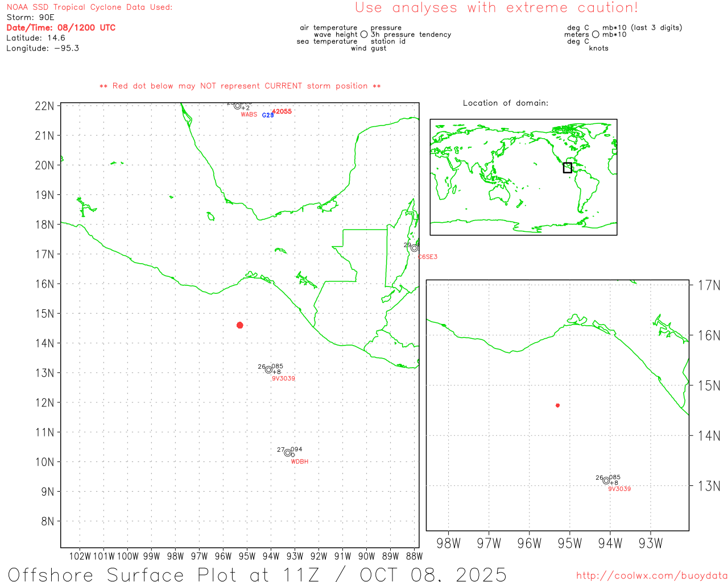This screenshot has width=728, height=582.
Task: Select the WDBH station marker circle
Action: pos(288,453)
